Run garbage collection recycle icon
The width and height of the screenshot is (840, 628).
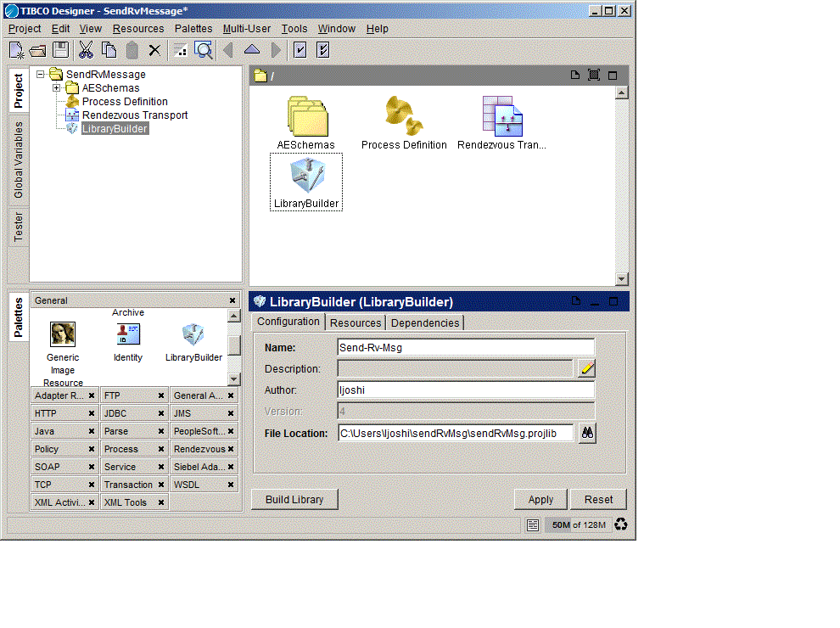[621, 524]
